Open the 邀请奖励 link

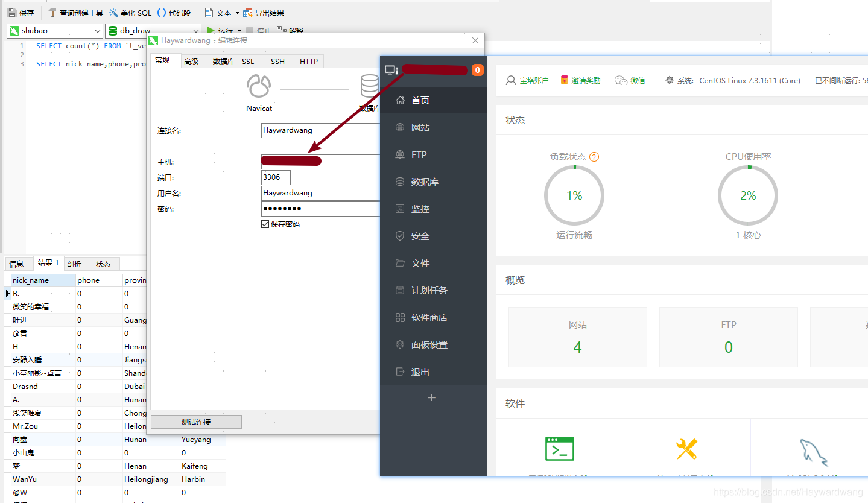tap(586, 80)
